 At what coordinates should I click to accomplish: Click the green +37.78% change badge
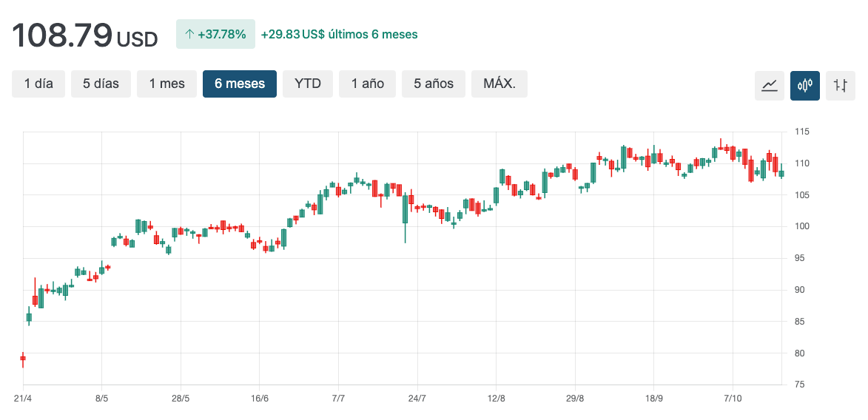coord(215,34)
